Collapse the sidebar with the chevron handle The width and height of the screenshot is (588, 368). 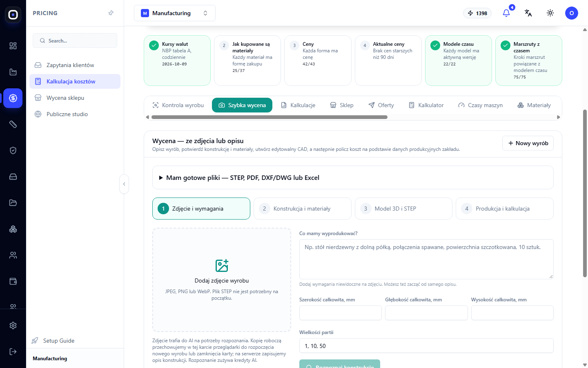click(x=124, y=184)
